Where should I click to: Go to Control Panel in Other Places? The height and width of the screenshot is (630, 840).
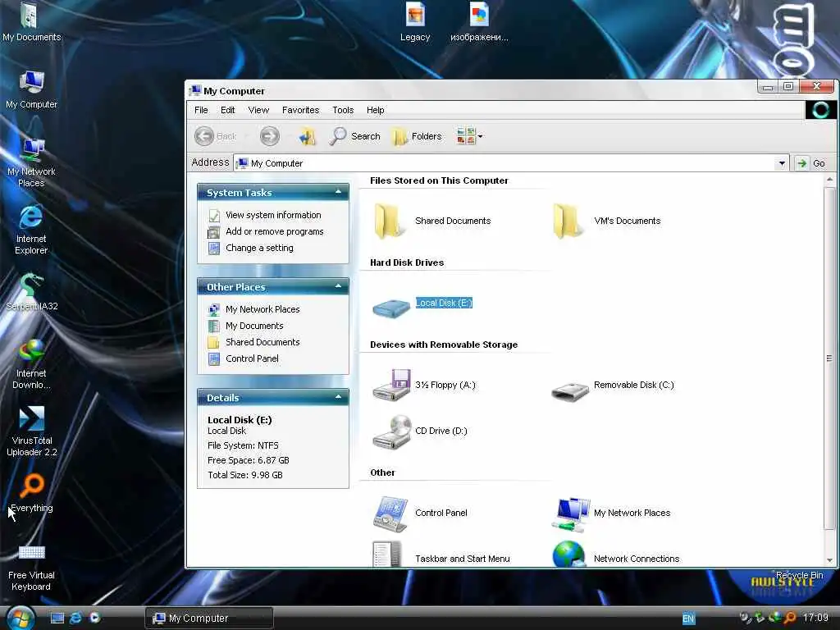[252, 359]
